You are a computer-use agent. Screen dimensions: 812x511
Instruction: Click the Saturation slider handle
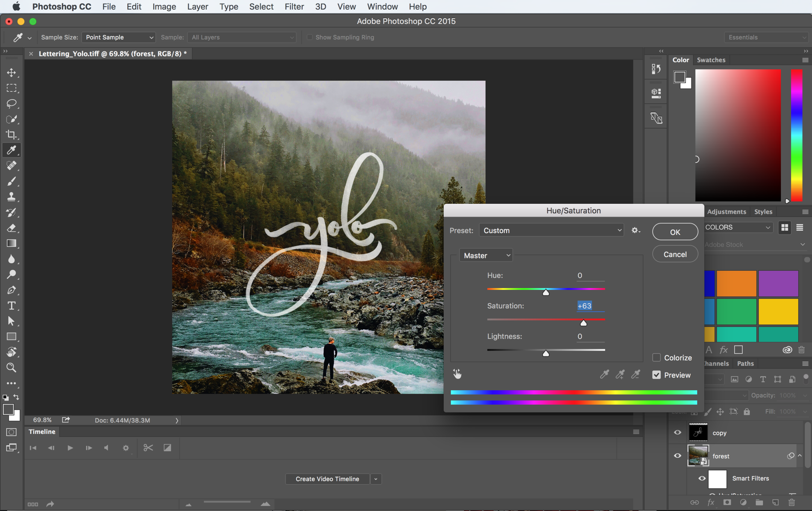(583, 323)
